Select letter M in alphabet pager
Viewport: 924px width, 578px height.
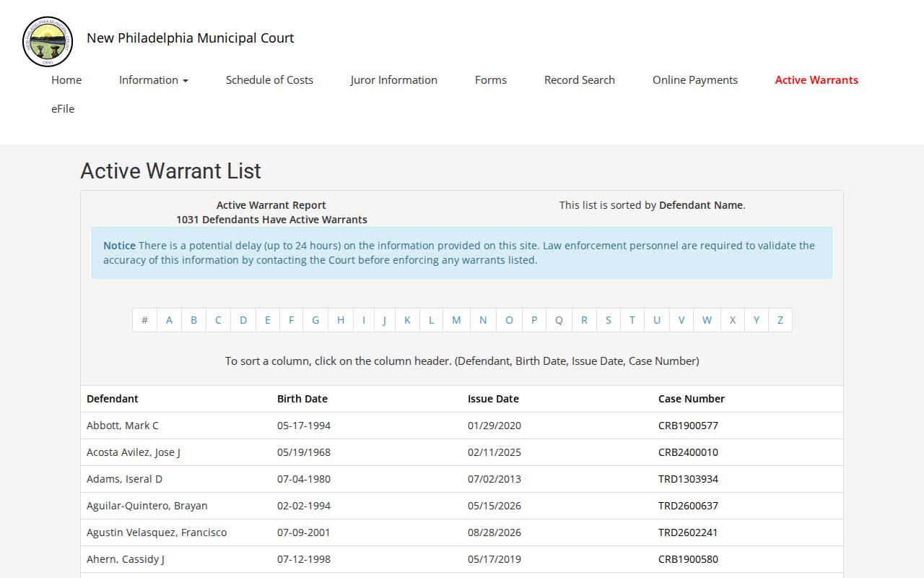[x=456, y=320]
